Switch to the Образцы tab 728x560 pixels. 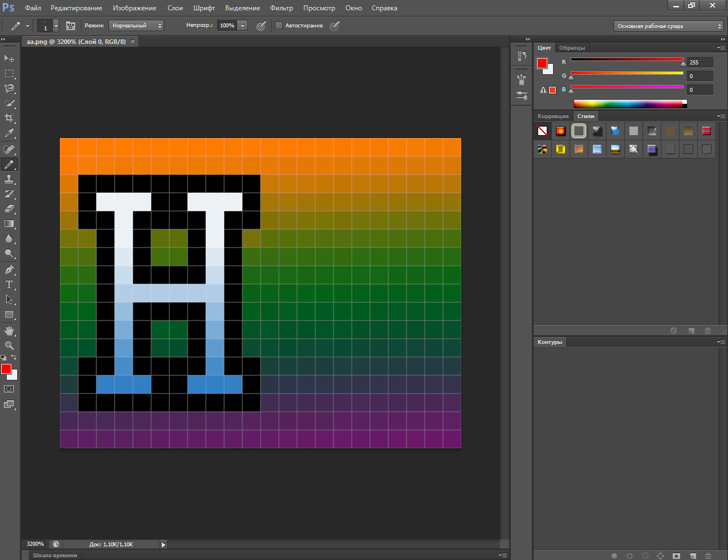point(572,48)
